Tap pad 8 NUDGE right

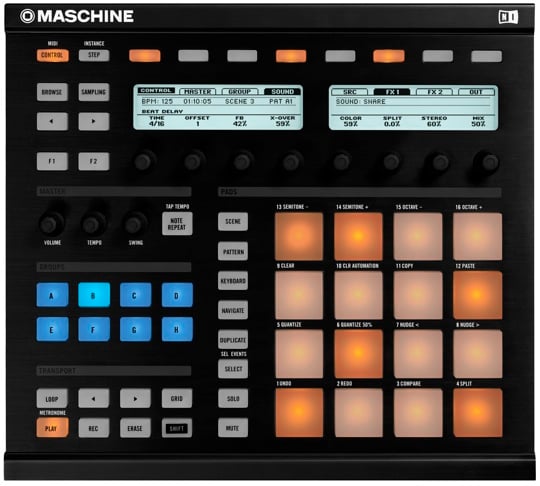click(x=477, y=354)
